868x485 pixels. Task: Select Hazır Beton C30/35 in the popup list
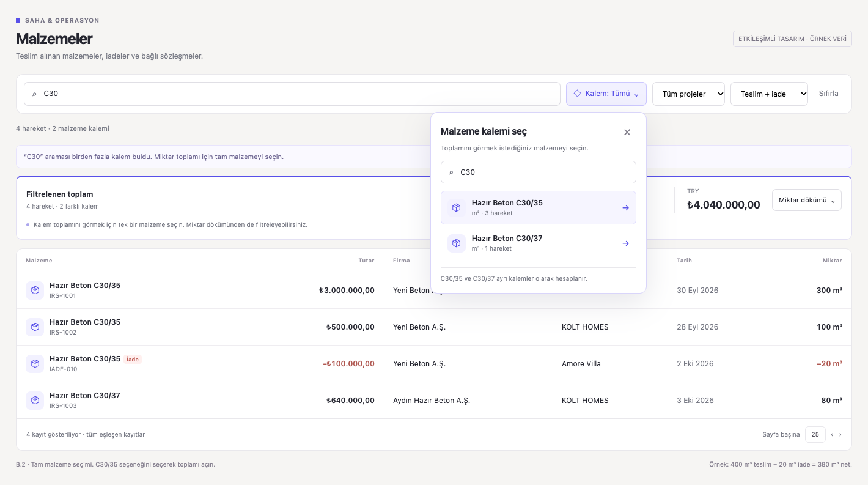coord(538,208)
